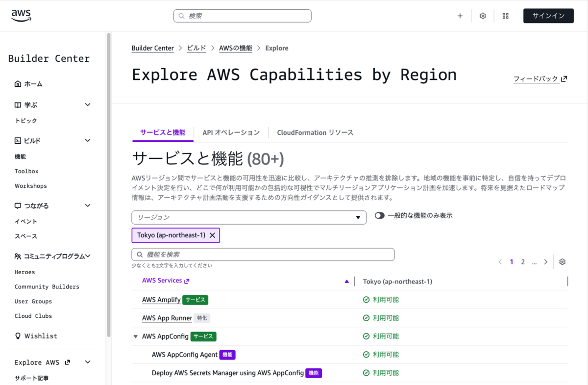Select page 1 in pagination
The height and width of the screenshot is (385, 588).
pyautogui.click(x=512, y=262)
